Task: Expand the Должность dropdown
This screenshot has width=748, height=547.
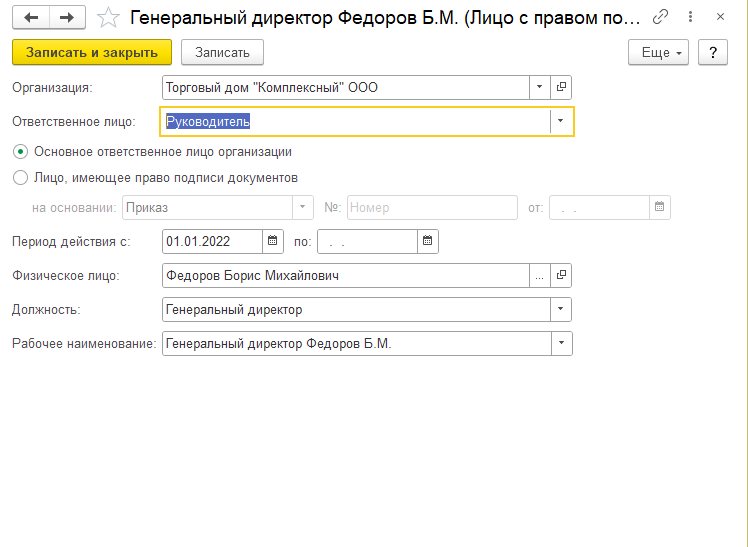Action: (x=561, y=309)
